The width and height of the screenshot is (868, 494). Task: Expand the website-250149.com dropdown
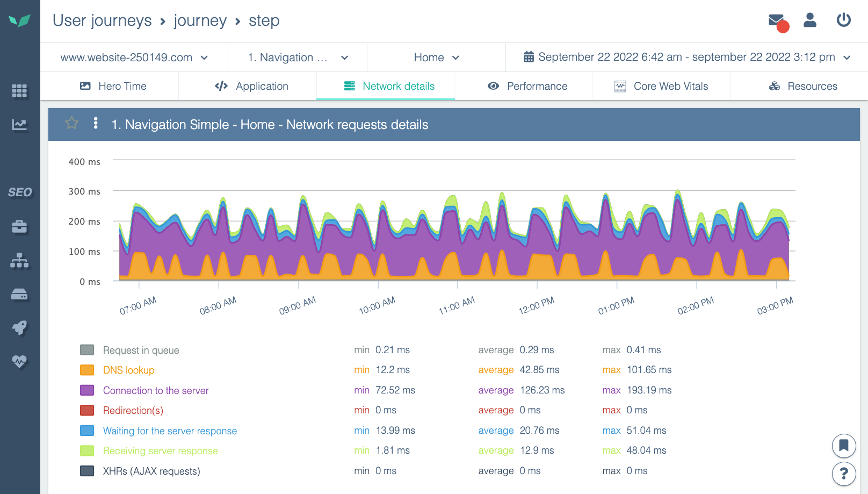134,58
